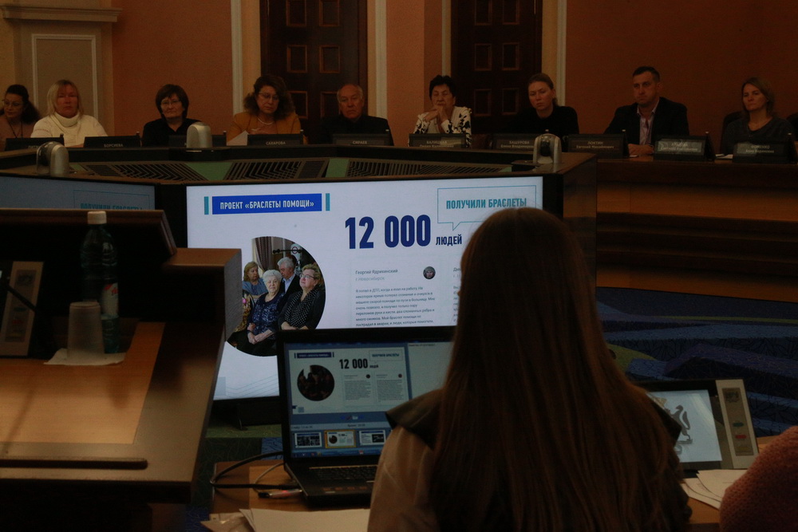
Task: Click Георгий Ядрихинский's round avatar on big screen
Action: point(429,273)
